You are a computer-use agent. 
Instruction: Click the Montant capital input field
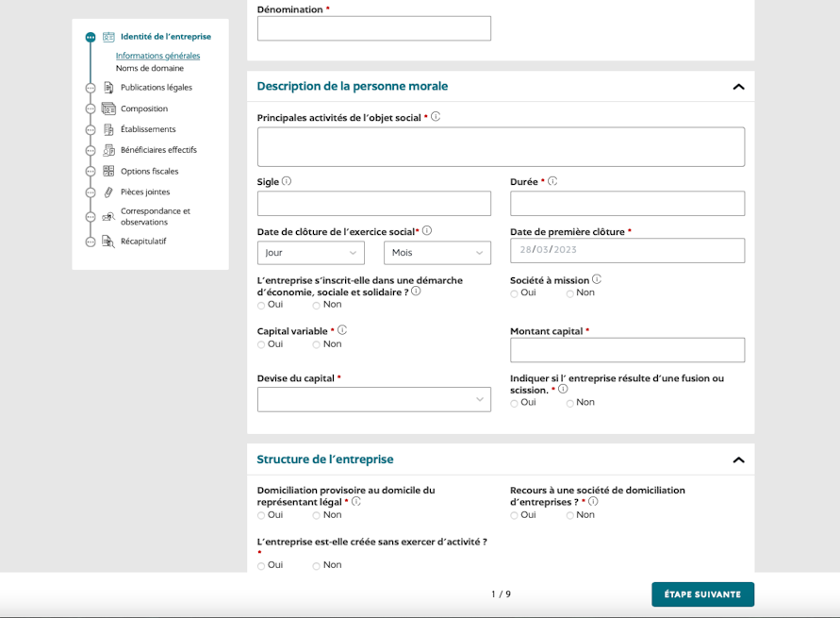627,350
